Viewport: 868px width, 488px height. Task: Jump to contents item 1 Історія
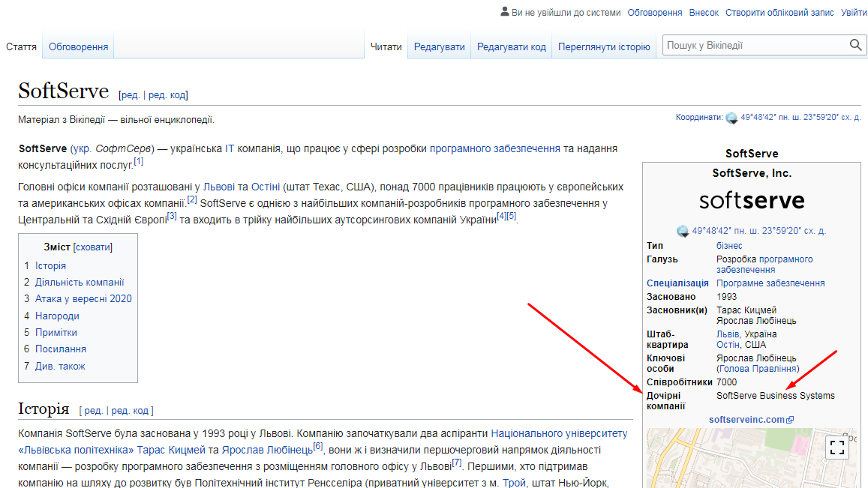tap(50, 266)
